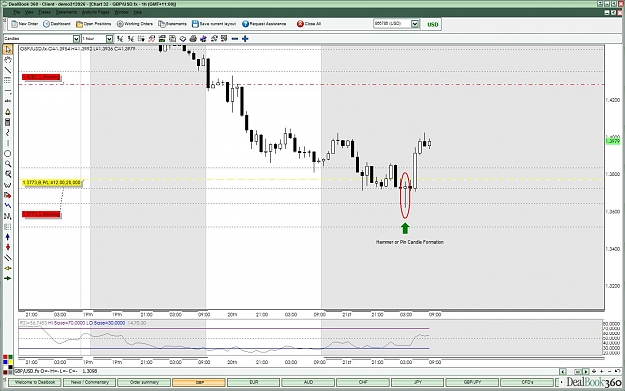The image size is (625, 391).
Task: Click the printer icon in chart toolbar
Action: tap(193, 39)
